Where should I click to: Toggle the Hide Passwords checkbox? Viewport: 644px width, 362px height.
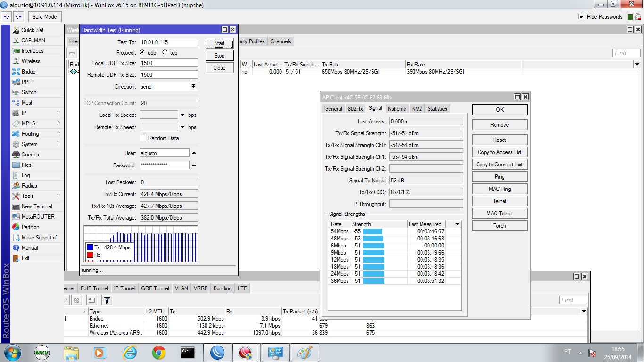pos(581,17)
